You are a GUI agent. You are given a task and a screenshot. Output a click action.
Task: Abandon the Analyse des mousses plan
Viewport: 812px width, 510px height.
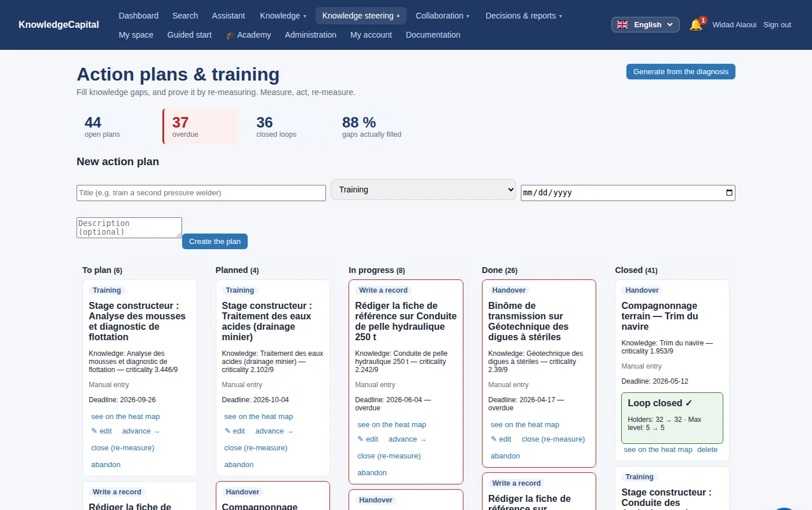(106, 465)
